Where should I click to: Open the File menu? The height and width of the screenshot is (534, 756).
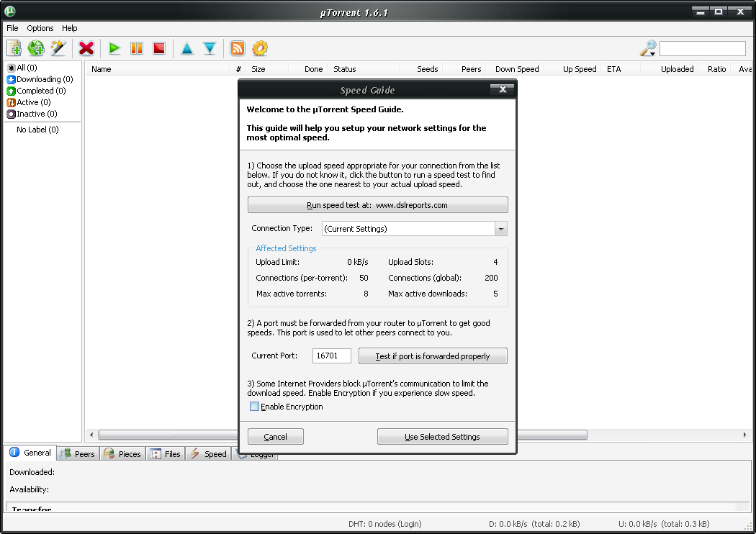click(x=12, y=28)
